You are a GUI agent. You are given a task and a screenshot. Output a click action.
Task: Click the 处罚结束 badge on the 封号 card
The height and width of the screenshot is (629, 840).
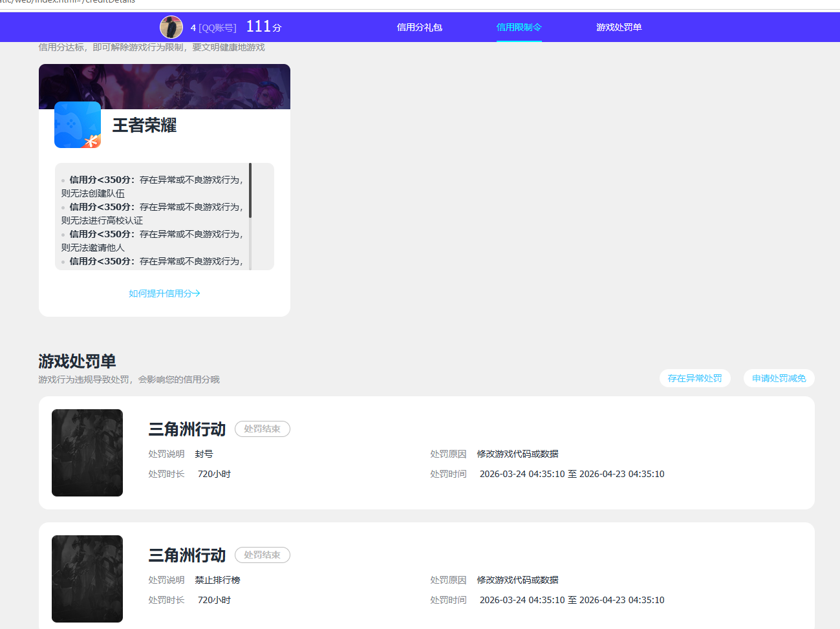(262, 429)
